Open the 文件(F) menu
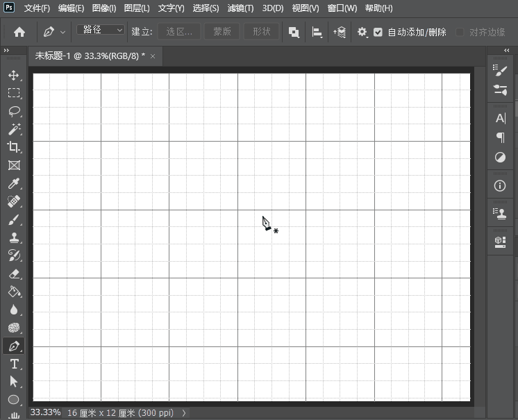This screenshot has height=420, width=518. click(x=37, y=8)
